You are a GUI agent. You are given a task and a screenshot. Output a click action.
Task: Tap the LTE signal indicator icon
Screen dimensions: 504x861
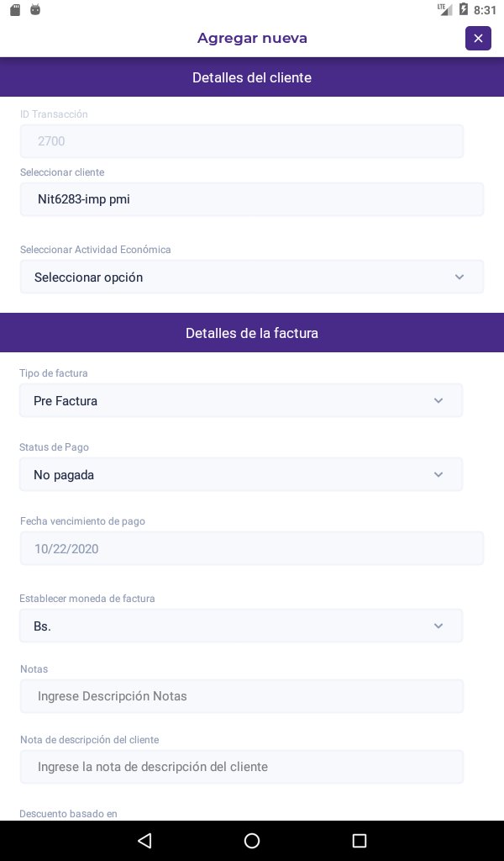click(444, 10)
